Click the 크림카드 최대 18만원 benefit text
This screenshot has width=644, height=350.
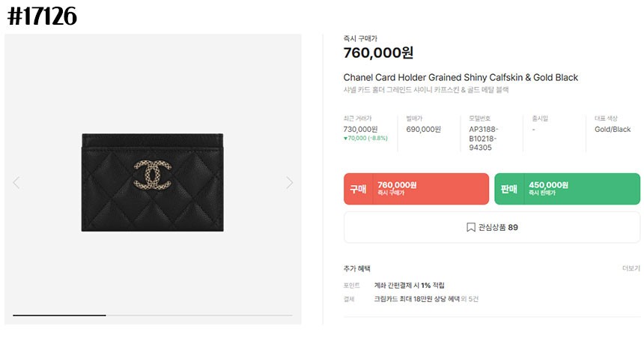(x=416, y=299)
